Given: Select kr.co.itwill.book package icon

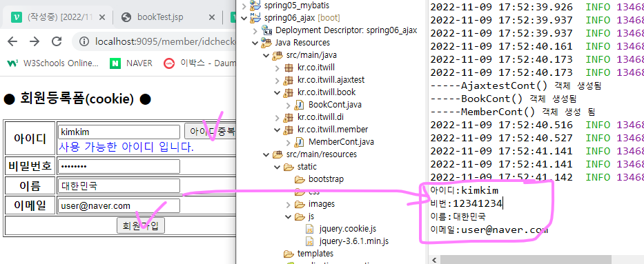Looking at the screenshot, I should click(289, 92).
